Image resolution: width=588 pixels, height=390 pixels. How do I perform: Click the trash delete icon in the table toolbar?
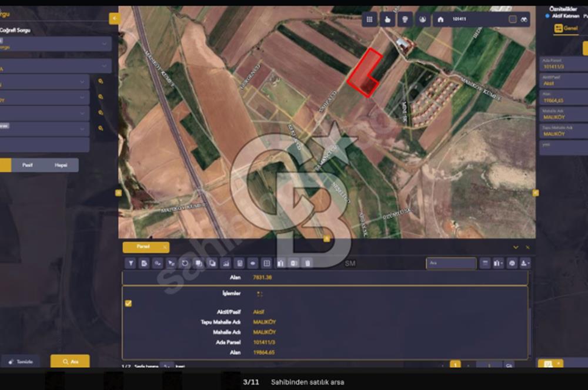(x=308, y=263)
